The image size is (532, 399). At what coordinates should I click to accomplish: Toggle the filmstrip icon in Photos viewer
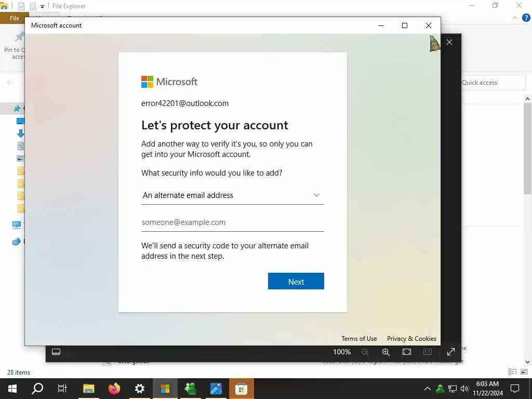click(x=56, y=352)
